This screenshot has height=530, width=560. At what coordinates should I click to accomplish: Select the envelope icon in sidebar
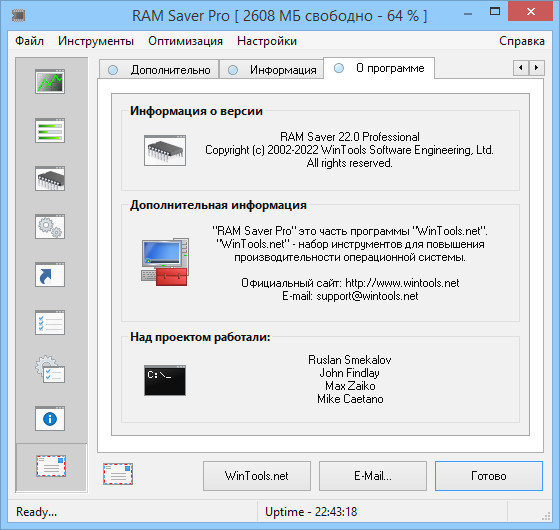click(51, 466)
